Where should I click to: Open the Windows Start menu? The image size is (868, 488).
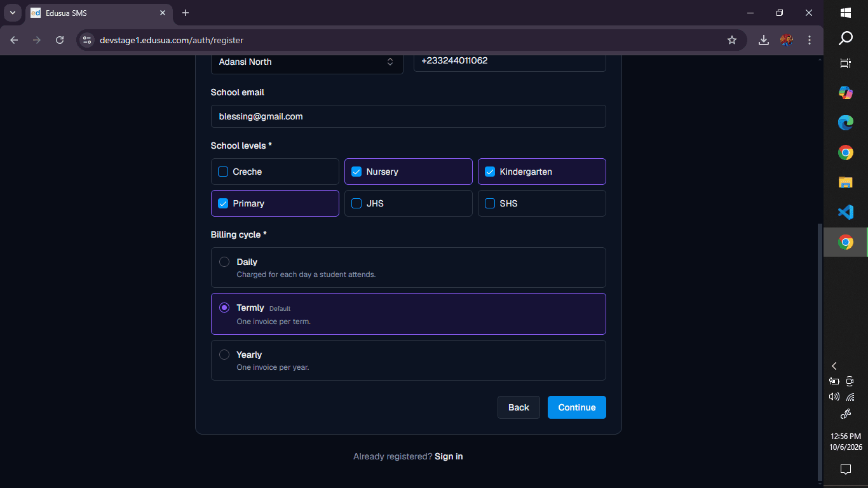[846, 13]
